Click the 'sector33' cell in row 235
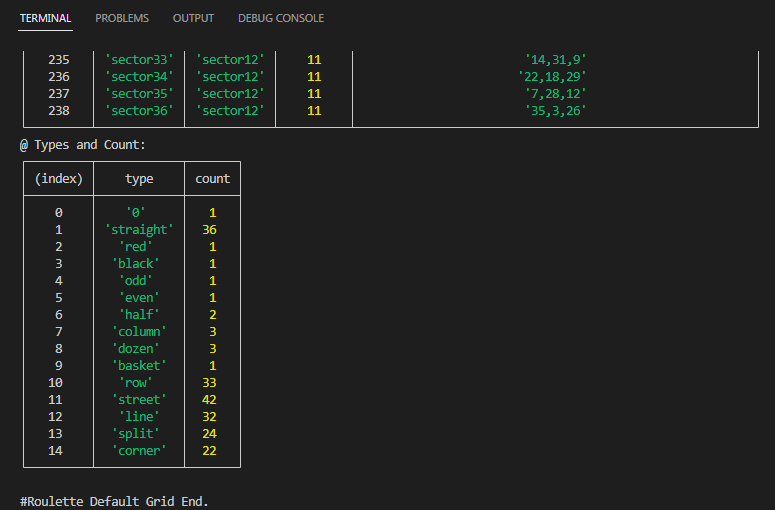The image size is (775, 510). tap(139, 59)
